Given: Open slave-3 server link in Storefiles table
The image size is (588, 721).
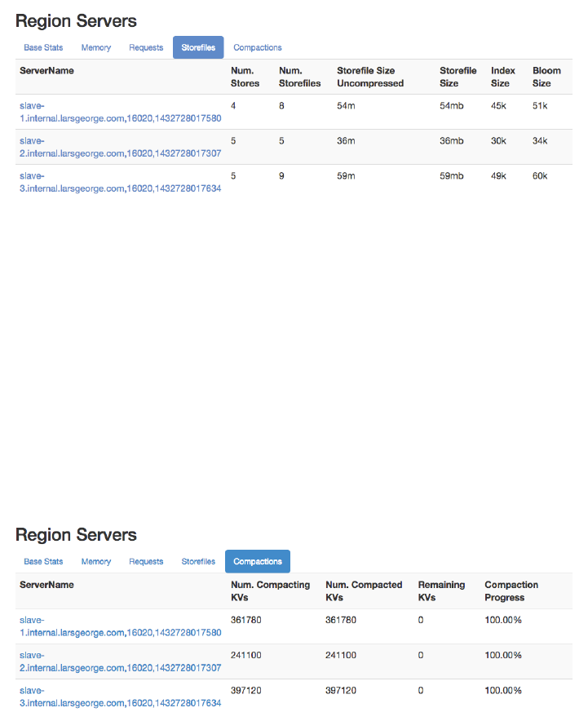Looking at the screenshot, I should pyautogui.click(x=121, y=182).
